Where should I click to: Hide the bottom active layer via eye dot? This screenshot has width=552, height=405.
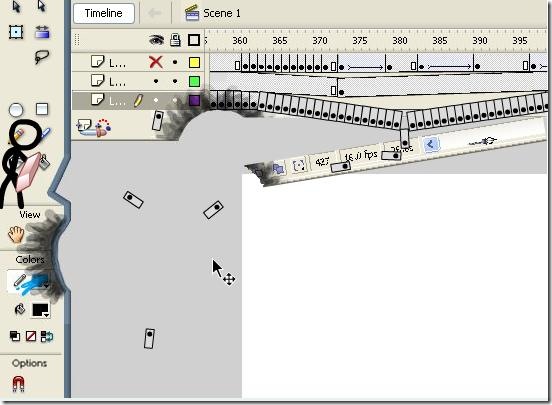pyautogui.click(x=156, y=100)
